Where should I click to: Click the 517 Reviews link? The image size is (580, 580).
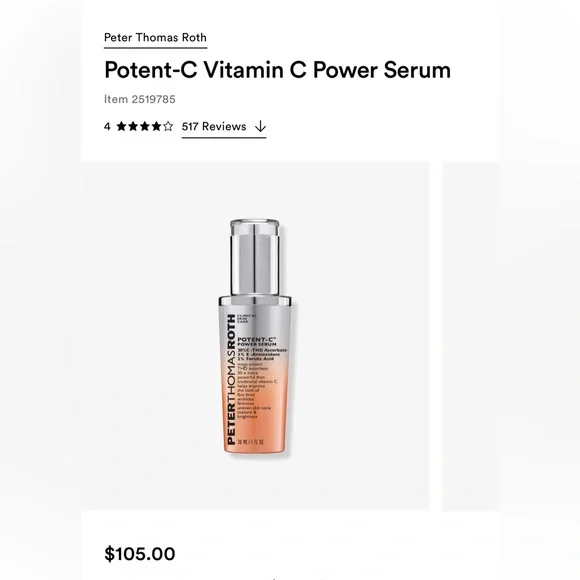(x=214, y=127)
